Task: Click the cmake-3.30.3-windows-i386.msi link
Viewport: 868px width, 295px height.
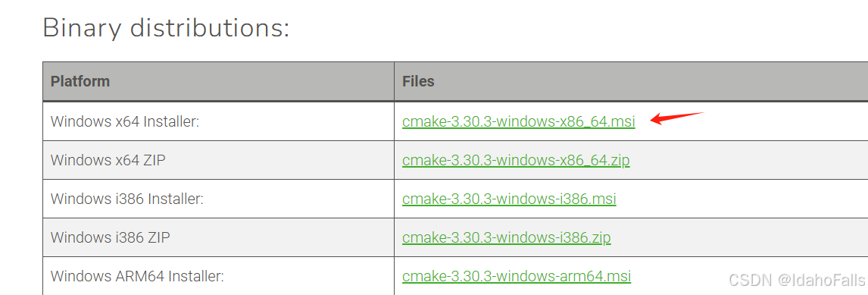Action: pyautogui.click(x=509, y=199)
